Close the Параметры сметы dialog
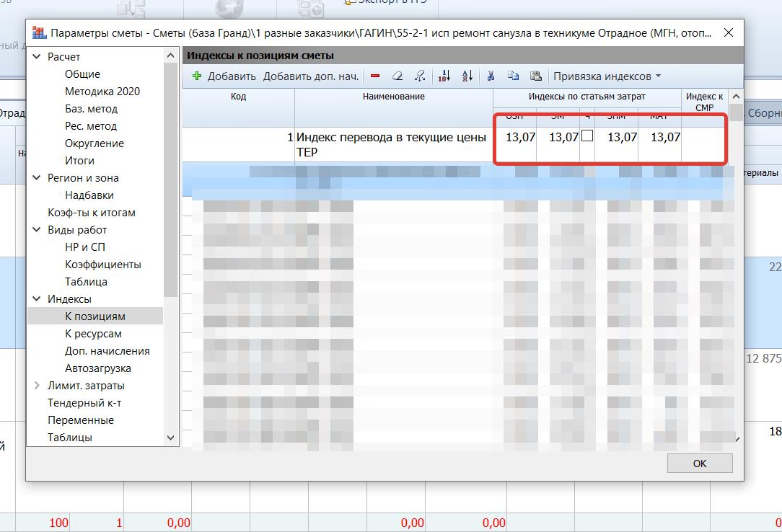782x532 pixels. [729, 33]
